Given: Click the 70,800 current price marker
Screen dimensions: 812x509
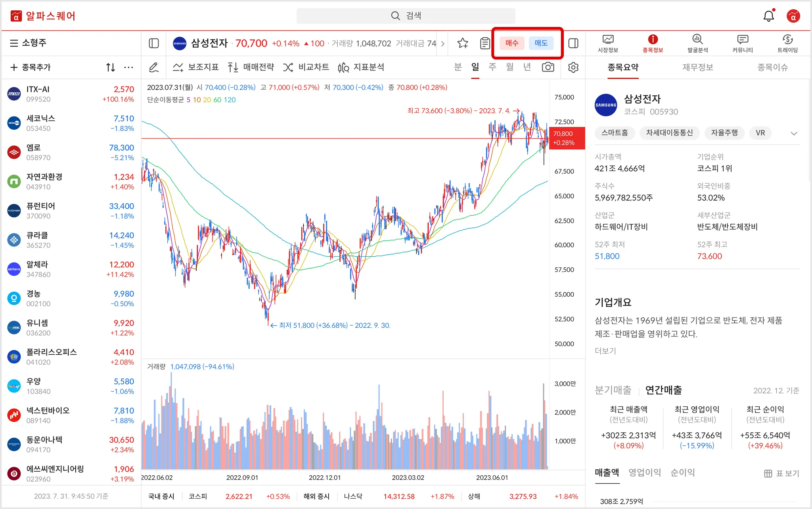Looking at the screenshot, I should click(567, 138).
